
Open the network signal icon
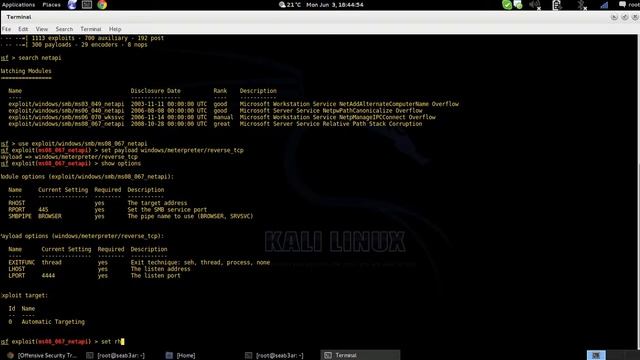[x=604, y=5]
